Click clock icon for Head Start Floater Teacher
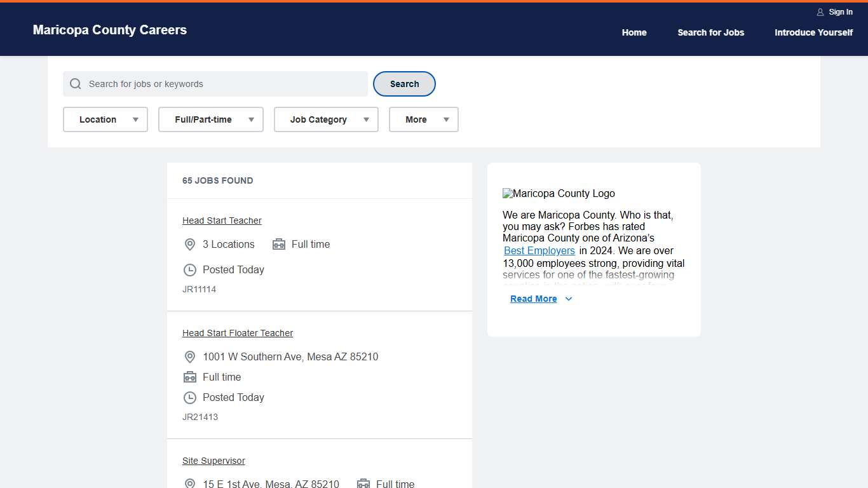This screenshot has height=488, width=868. (189, 398)
